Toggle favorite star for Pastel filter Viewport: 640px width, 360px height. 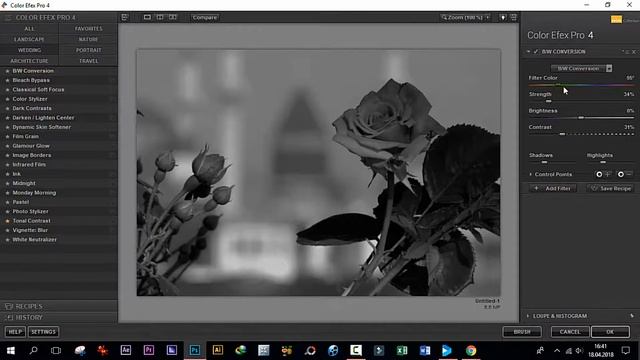click(7, 202)
